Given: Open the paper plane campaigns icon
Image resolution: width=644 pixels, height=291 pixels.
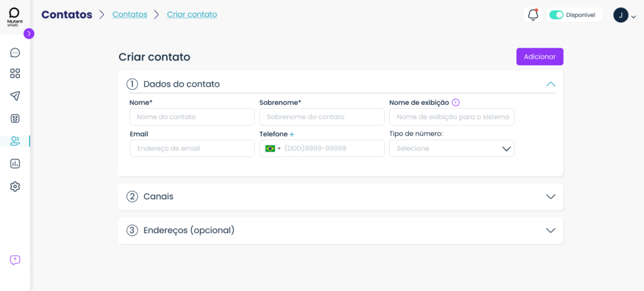Looking at the screenshot, I should coord(15,96).
